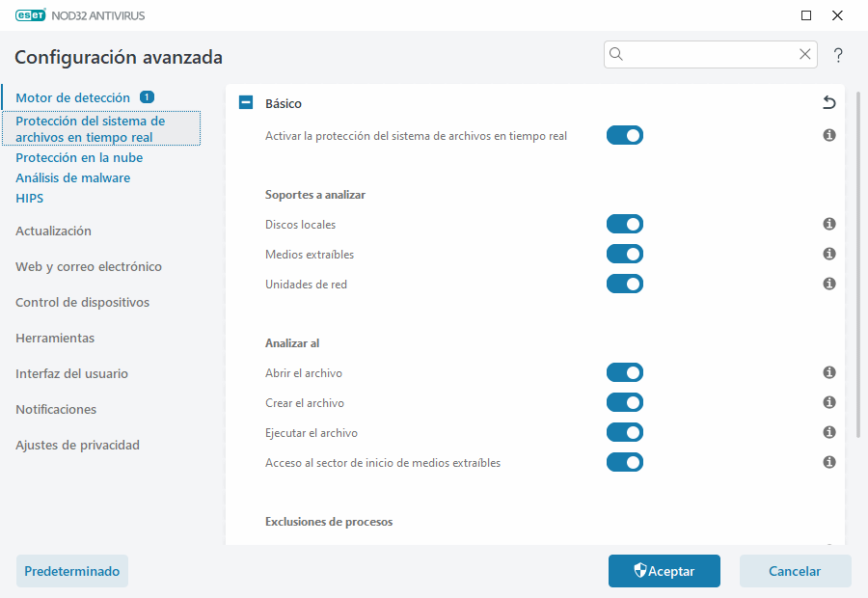868x598 pixels.
Task: Turn off scanning when creating files
Action: [x=624, y=402]
